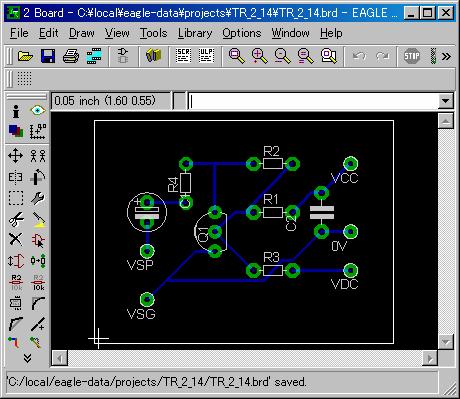The width and height of the screenshot is (460, 399).
Task: Open the layer Display colored squares
Action: click(x=16, y=131)
